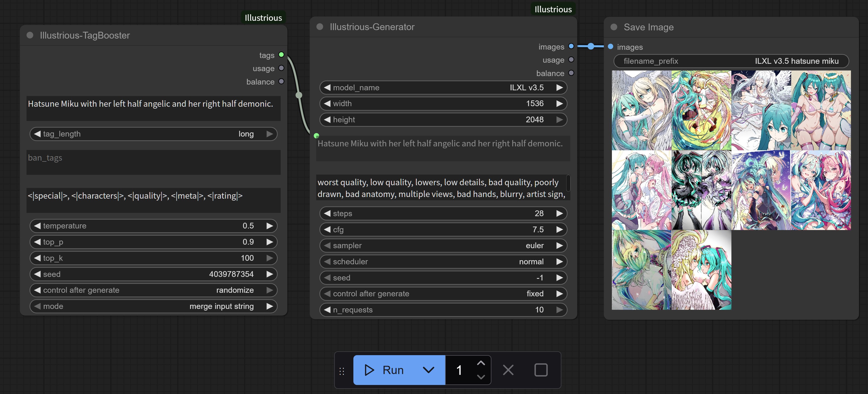Open the TagBooster control after generate dropdown

click(x=153, y=290)
